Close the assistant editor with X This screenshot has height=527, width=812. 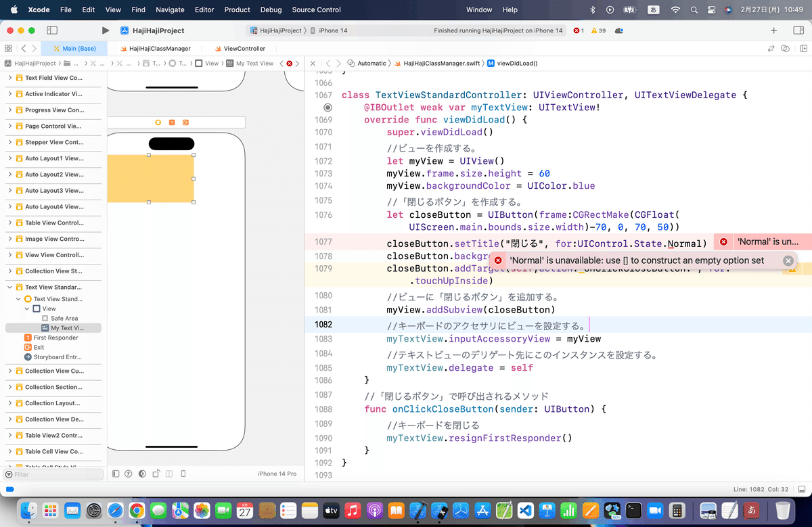(313, 63)
